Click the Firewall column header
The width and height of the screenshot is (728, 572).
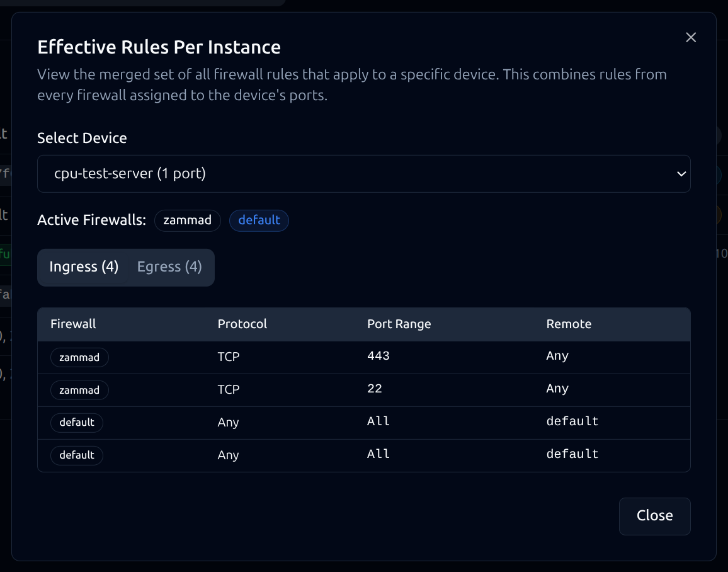point(73,324)
